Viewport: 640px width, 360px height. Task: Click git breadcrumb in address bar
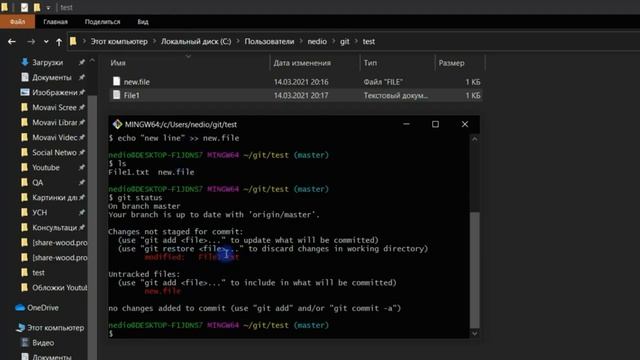[344, 42]
